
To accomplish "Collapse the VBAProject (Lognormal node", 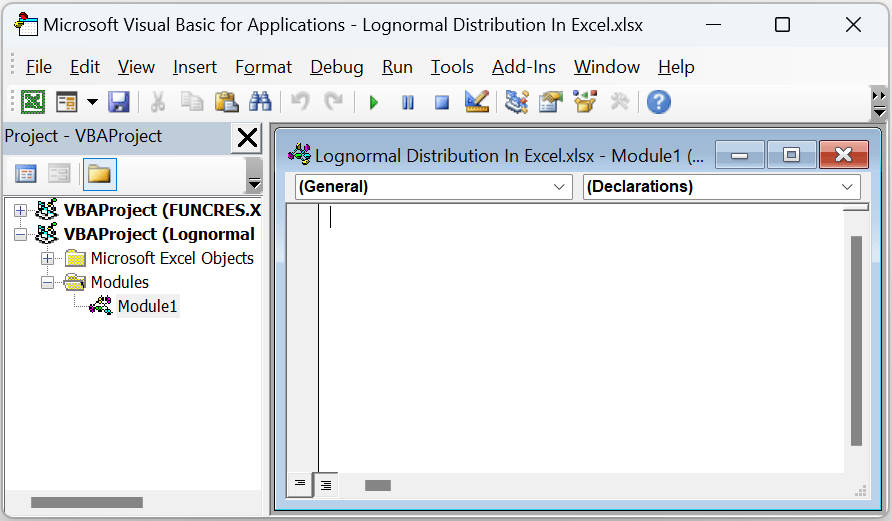I will (20, 234).
